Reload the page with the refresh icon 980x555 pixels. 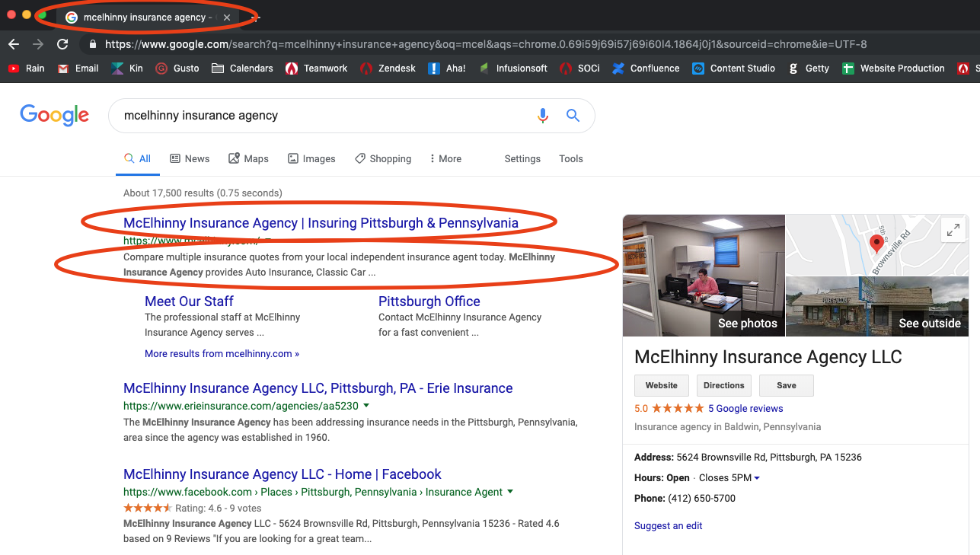(x=62, y=44)
